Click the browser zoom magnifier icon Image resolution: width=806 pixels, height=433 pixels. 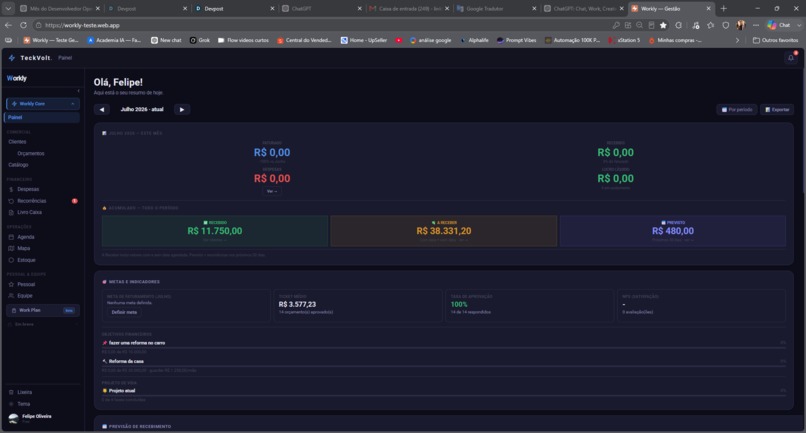click(639, 25)
